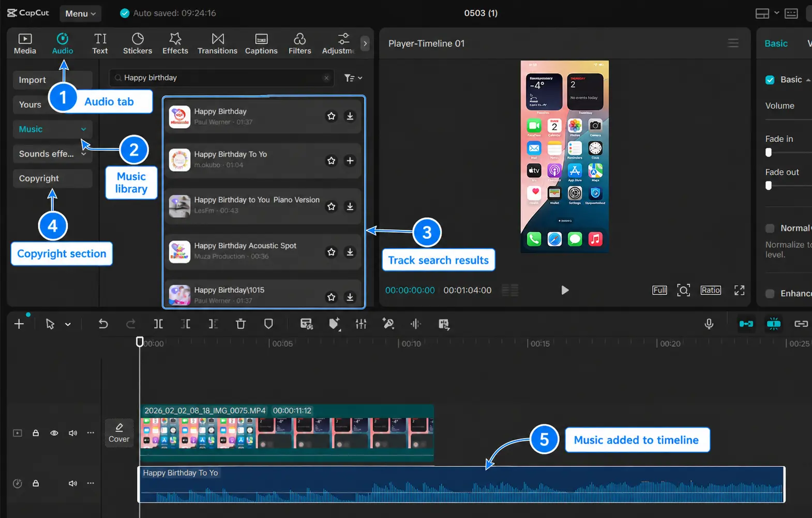Viewport: 812px width, 518px height.
Task: Download the Happy Birthday 01:37 track
Action: coord(350,116)
